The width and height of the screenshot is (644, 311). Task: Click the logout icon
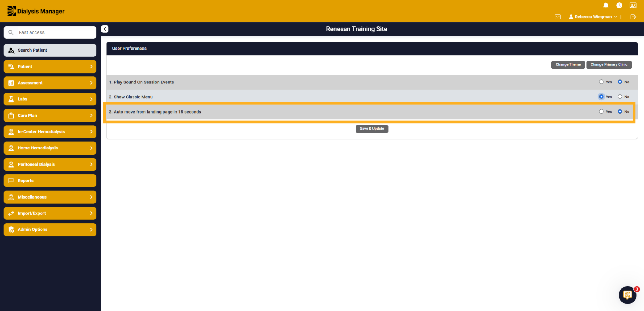pyautogui.click(x=633, y=17)
